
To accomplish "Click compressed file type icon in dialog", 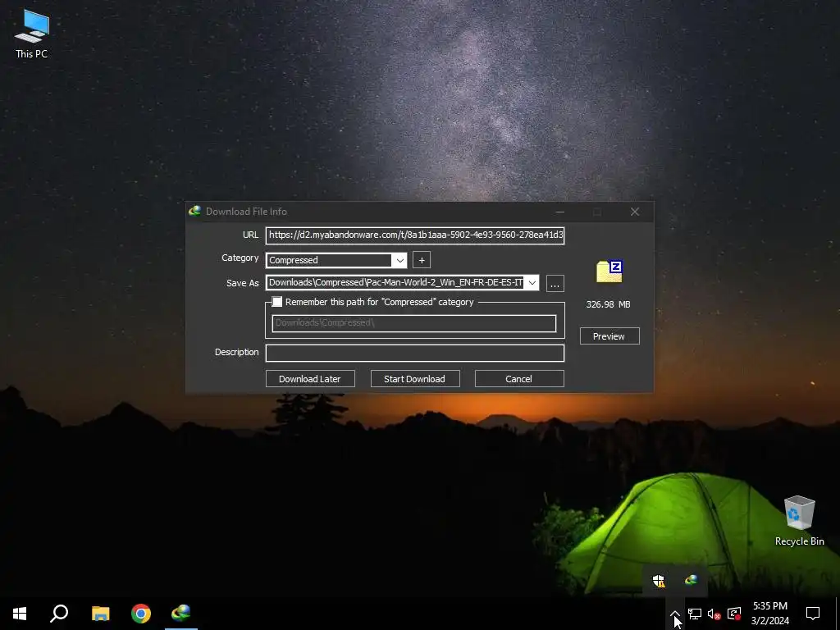I will 609,272.
